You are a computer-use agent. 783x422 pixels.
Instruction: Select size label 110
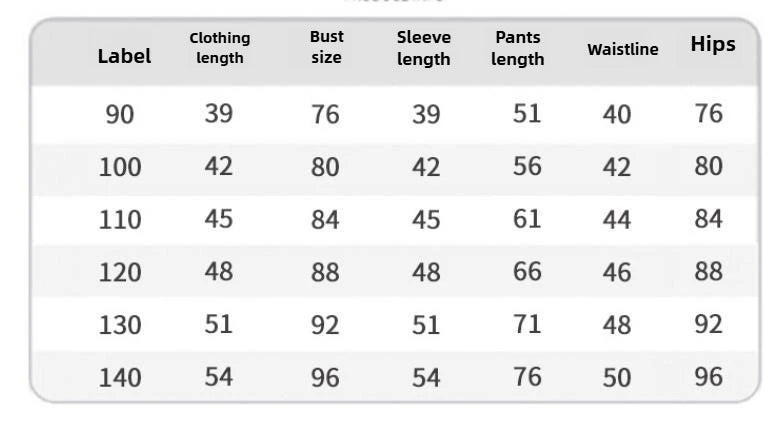(x=120, y=219)
